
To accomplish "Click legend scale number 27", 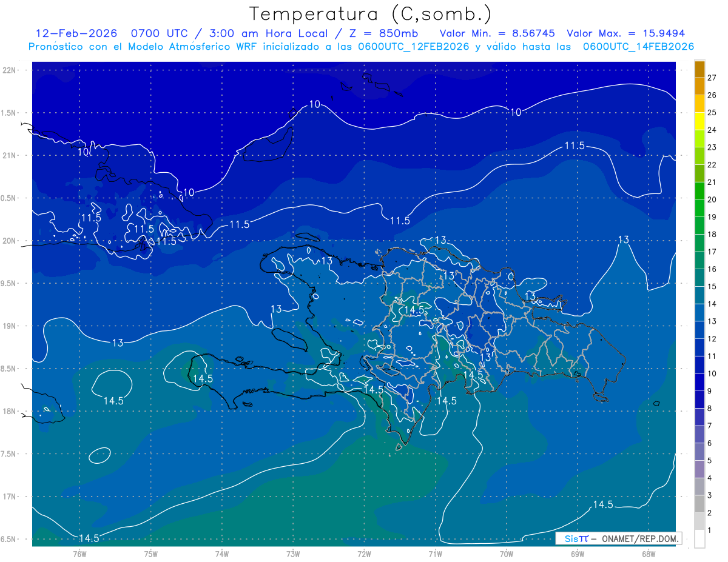I will click(712, 78).
